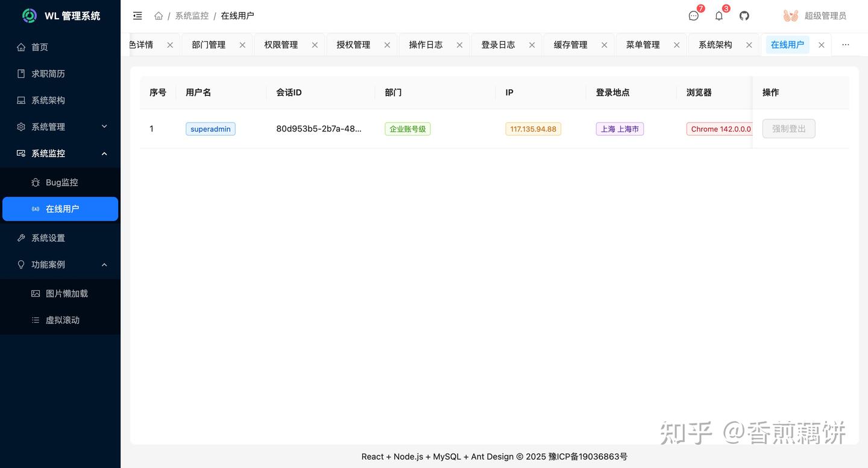The width and height of the screenshot is (868, 468).
Task: Click the 豫ICP备19036863号 footer link
Action: point(588,457)
